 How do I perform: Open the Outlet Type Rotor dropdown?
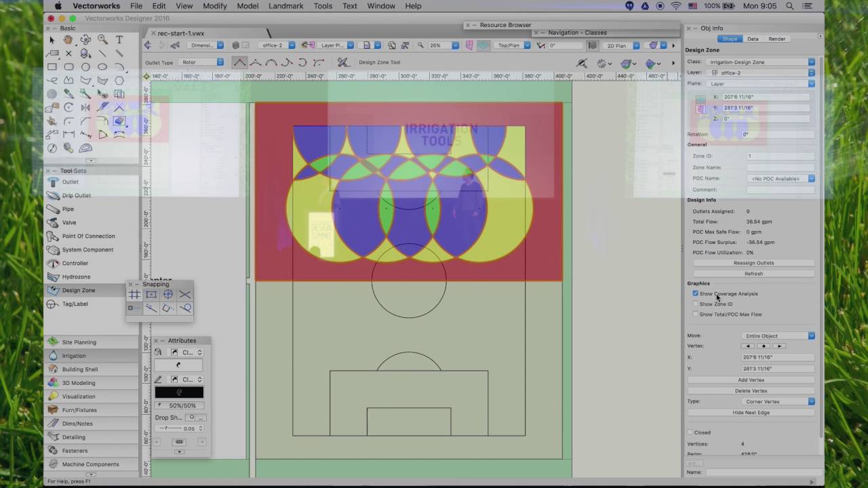click(x=201, y=62)
